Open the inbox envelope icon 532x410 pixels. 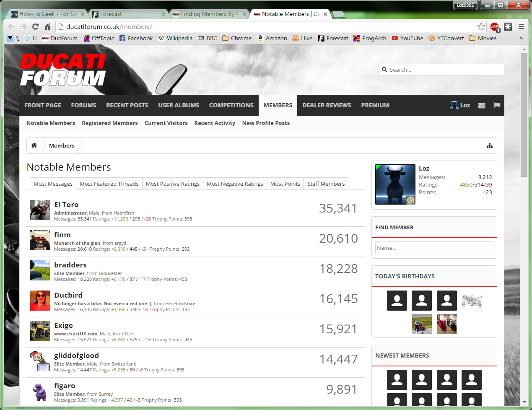click(482, 105)
